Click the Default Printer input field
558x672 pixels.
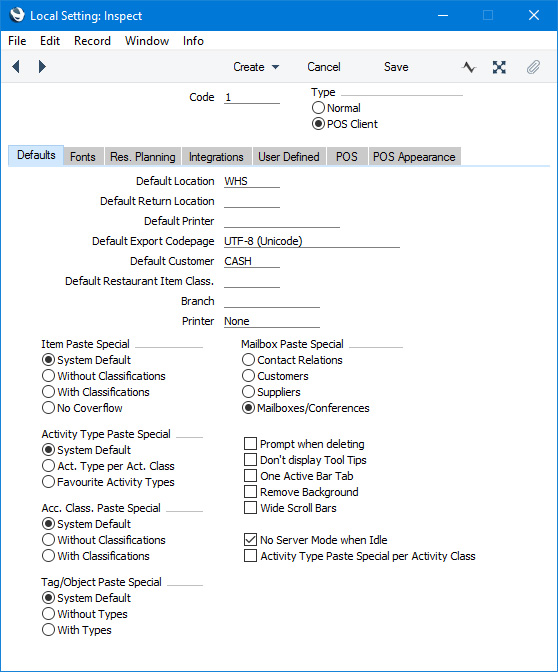(282, 221)
